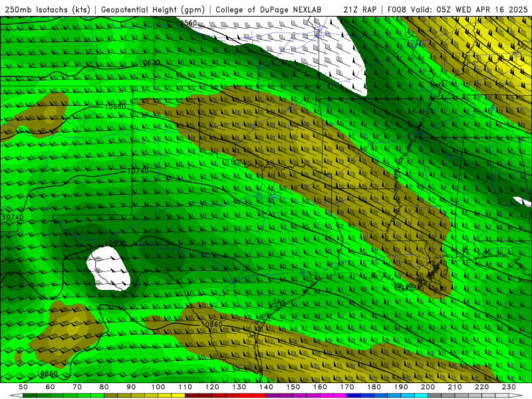Click the 10740 contour label at left map edge
The height and width of the screenshot is (399, 532).
click(13, 217)
